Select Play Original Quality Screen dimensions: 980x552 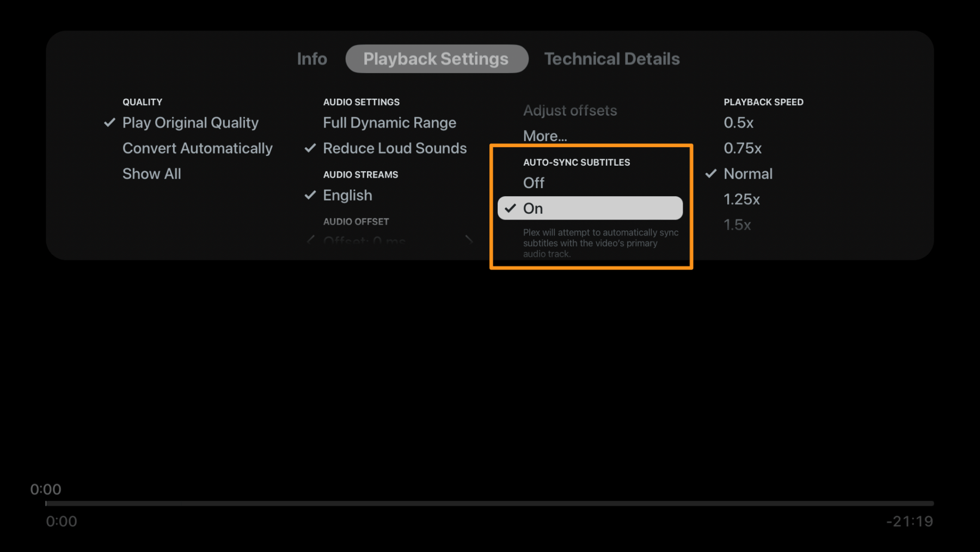[190, 123]
